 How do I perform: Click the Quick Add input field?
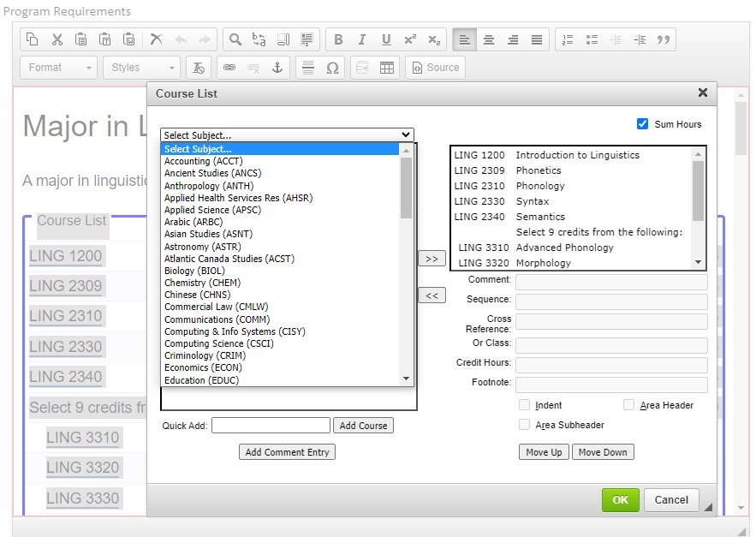271,426
